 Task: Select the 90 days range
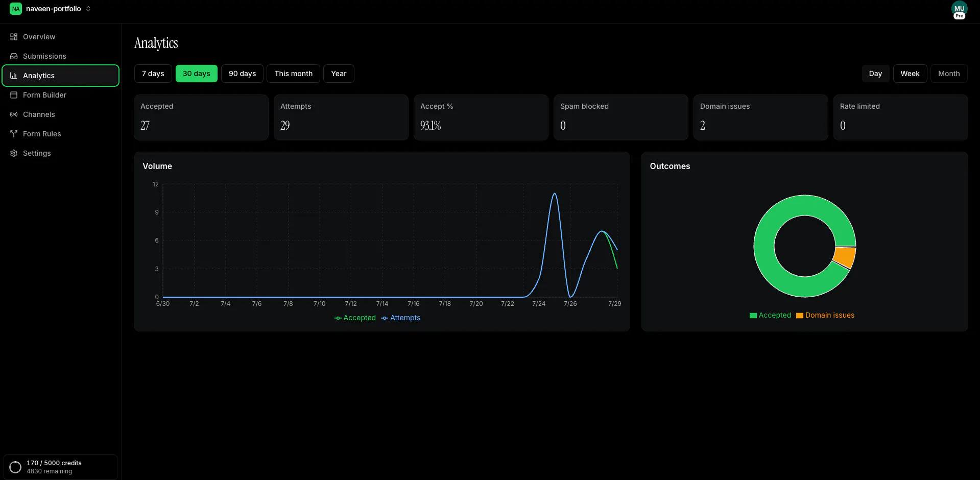tap(243, 74)
